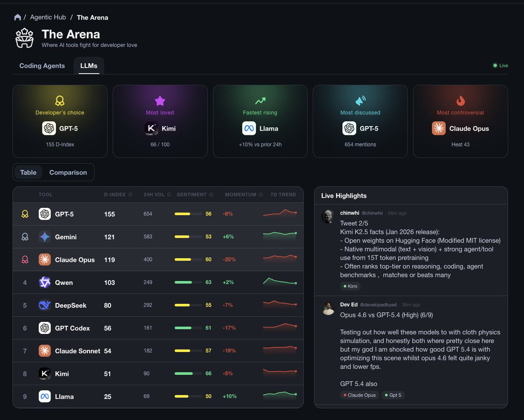524x420 pixels.
Task: Open the Gemini logo in table row
Action: (x=45, y=237)
